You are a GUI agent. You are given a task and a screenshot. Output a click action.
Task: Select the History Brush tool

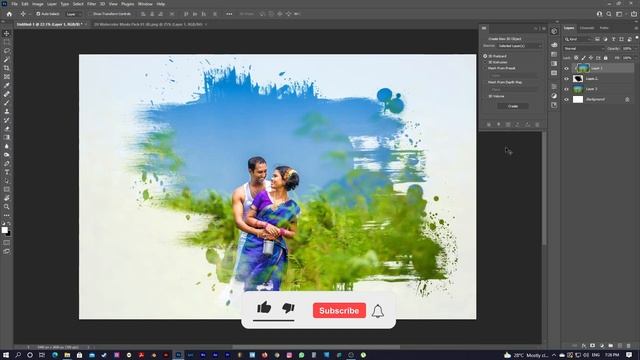coord(7,120)
